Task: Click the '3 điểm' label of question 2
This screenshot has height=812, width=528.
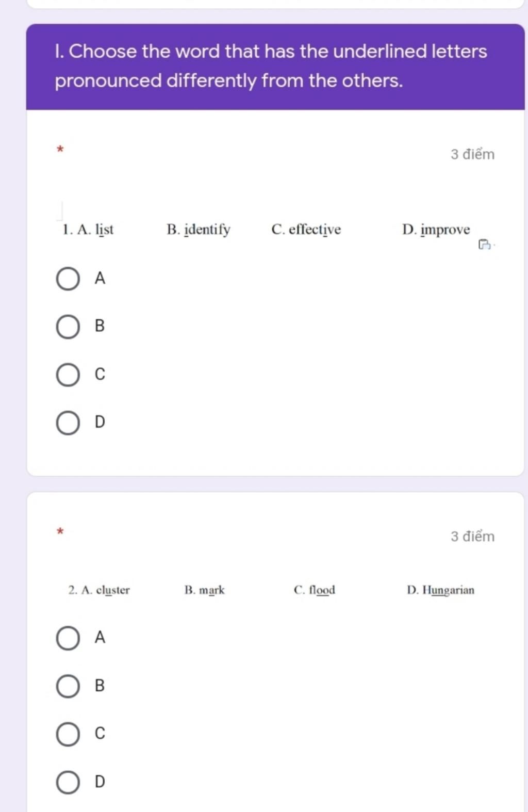Action: (472, 537)
